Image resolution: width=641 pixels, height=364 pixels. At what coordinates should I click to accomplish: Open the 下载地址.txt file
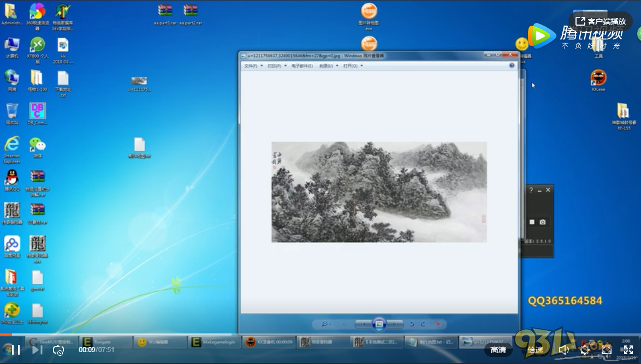point(63,83)
